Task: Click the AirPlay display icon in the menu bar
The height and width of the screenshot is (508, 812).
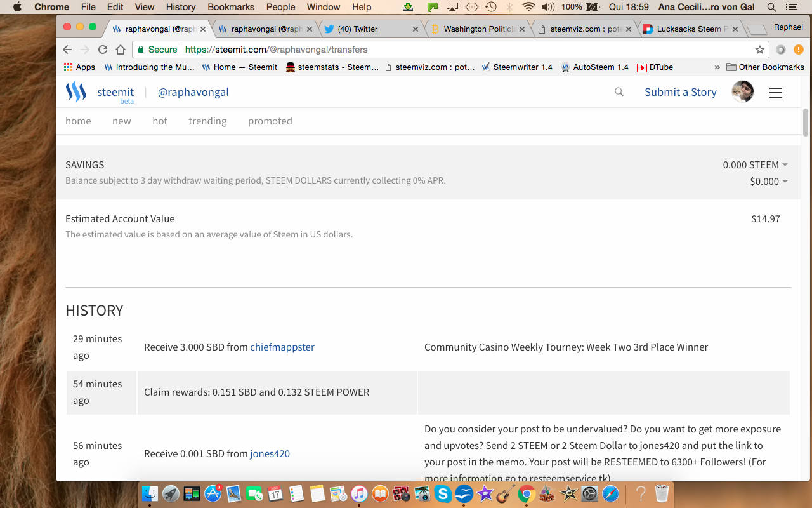Action: click(452, 7)
